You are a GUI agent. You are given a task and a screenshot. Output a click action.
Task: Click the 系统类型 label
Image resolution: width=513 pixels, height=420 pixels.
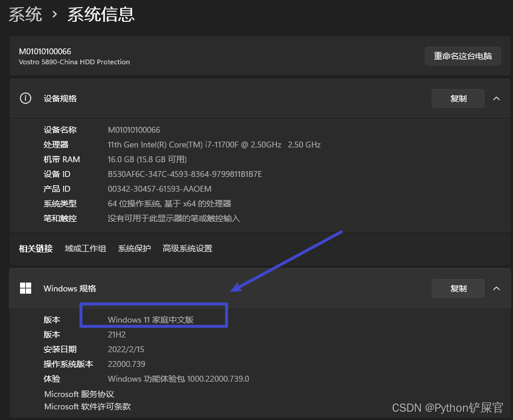[60, 204]
